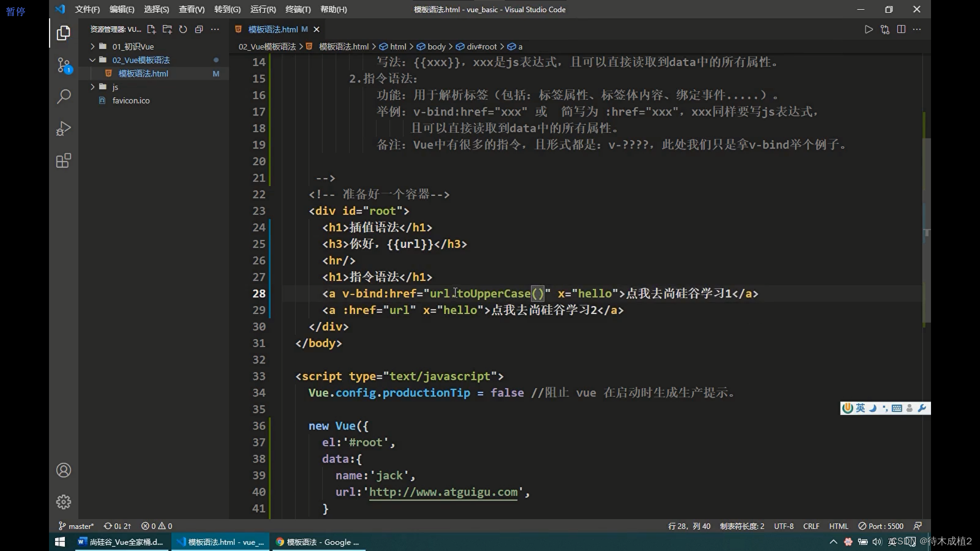Run the file with play icon
Image resolution: width=980 pixels, height=551 pixels.
(869, 30)
